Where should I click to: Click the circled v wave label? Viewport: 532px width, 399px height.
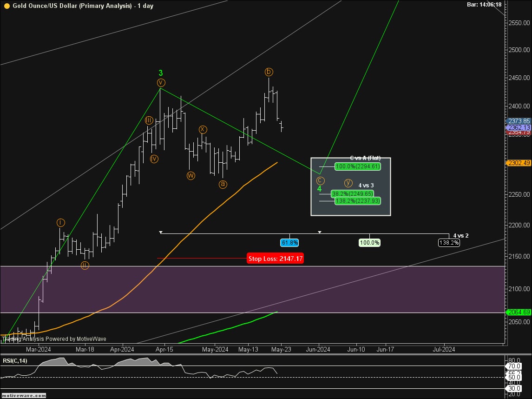[161, 82]
